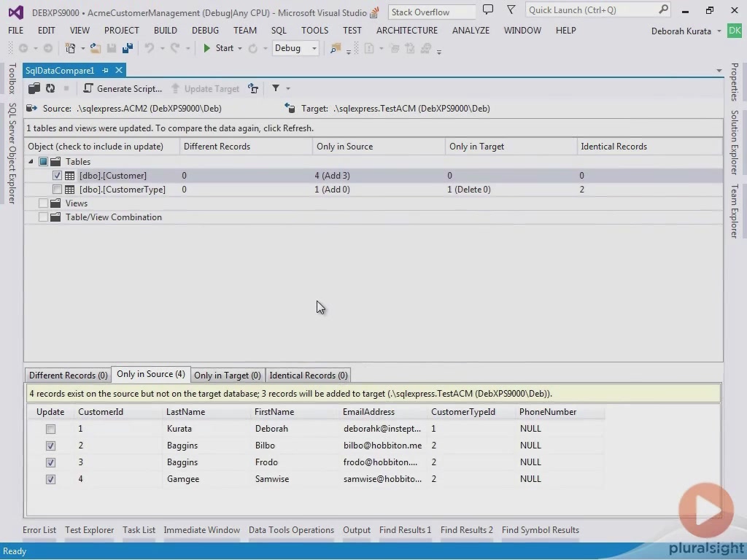Image resolution: width=747 pixels, height=560 pixels.
Task: Open the document tab list dropdown
Action: tap(719, 71)
